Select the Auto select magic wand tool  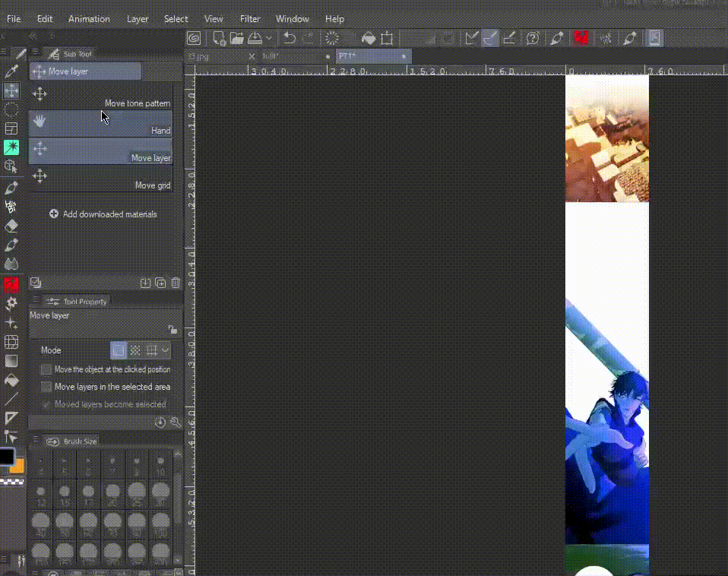tap(11, 147)
